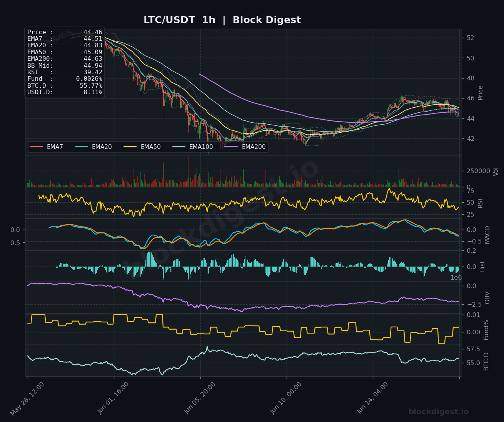Click the 250000 volume axis tick
504x422 pixels.
pyautogui.click(x=478, y=171)
